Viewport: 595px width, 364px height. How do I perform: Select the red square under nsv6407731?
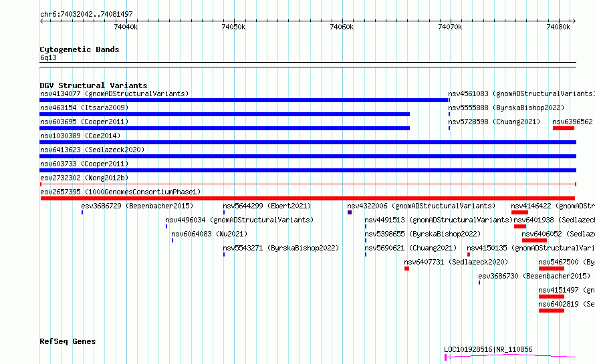click(x=406, y=268)
